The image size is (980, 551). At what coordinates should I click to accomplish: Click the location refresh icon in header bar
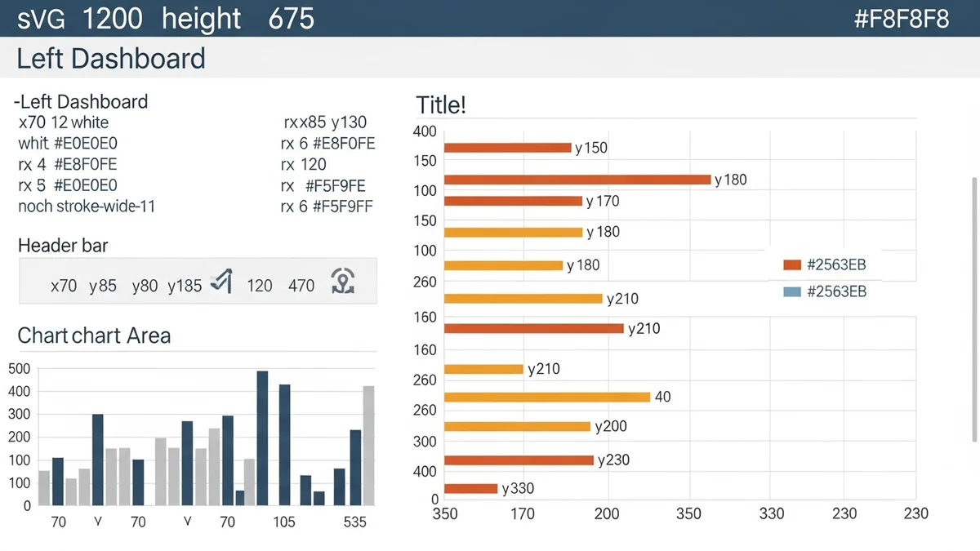click(x=343, y=282)
